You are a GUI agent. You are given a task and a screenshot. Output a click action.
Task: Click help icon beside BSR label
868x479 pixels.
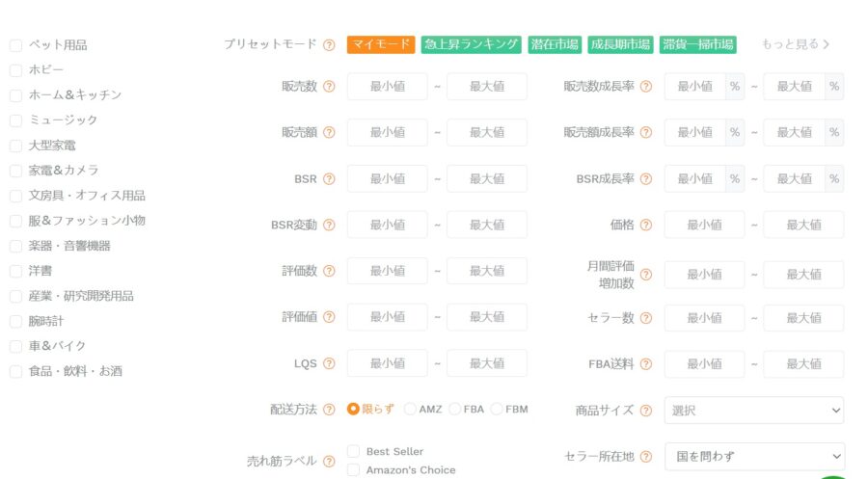tap(329, 178)
